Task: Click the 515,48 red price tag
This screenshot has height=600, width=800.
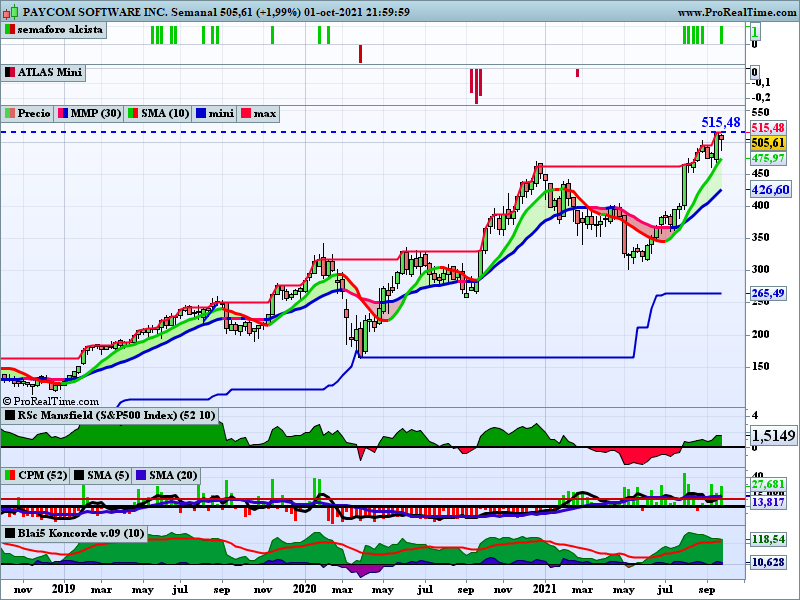Action: [768, 128]
